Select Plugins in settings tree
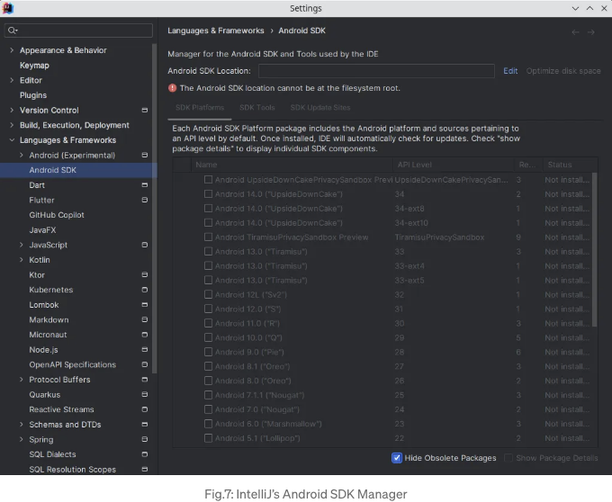This screenshot has height=502, width=612. [33, 95]
